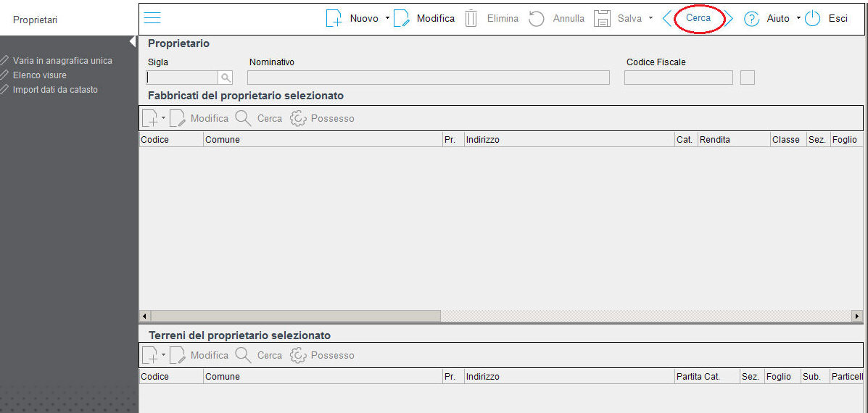
Task: Click Fabbricati Indirizzo column header
Action: 569,140
